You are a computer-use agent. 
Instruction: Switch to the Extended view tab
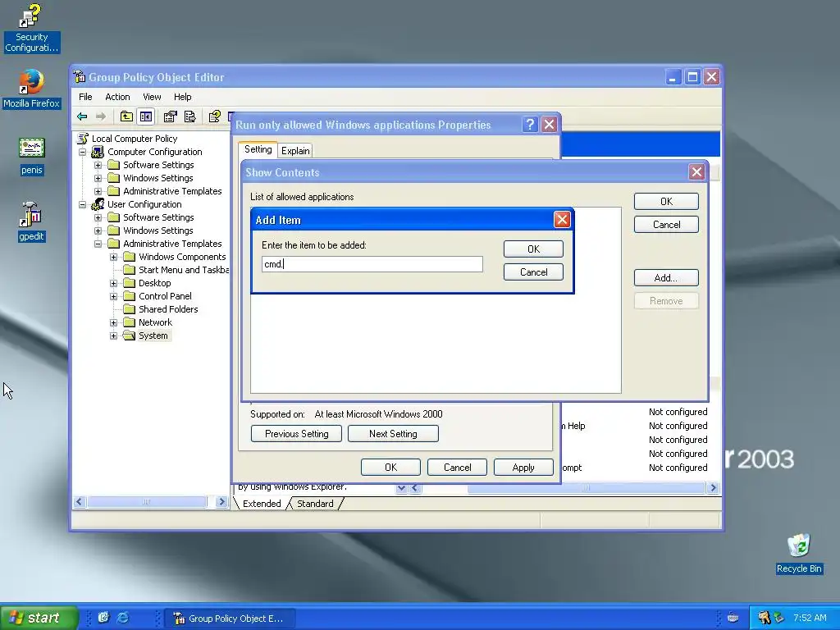pyautogui.click(x=262, y=504)
